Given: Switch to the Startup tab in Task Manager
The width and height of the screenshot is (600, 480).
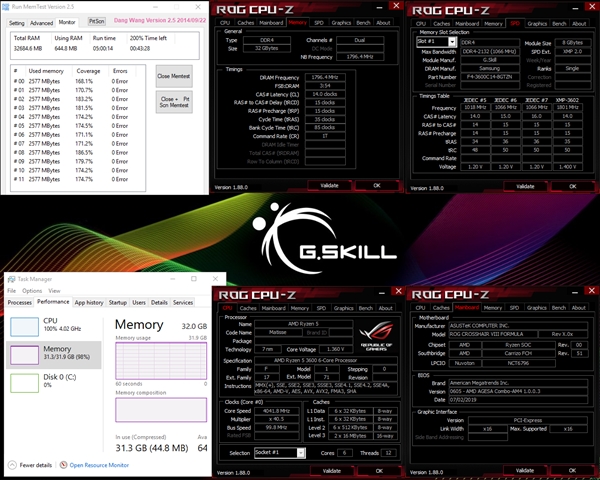Looking at the screenshot, I should point(118,302).
